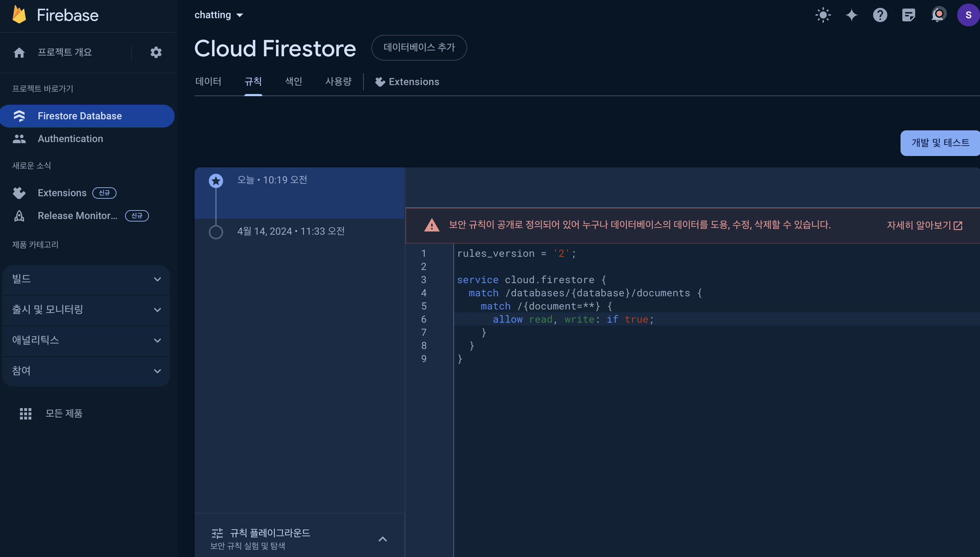The height and width of the screenshot is (557, 980).
Task: Switch to the 데이터 tab
Action: [x=208, y=82]
